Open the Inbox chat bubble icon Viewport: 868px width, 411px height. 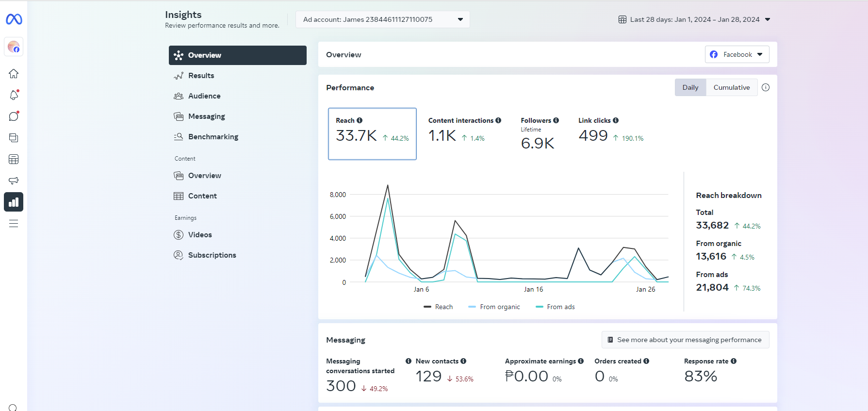point(14,116)
